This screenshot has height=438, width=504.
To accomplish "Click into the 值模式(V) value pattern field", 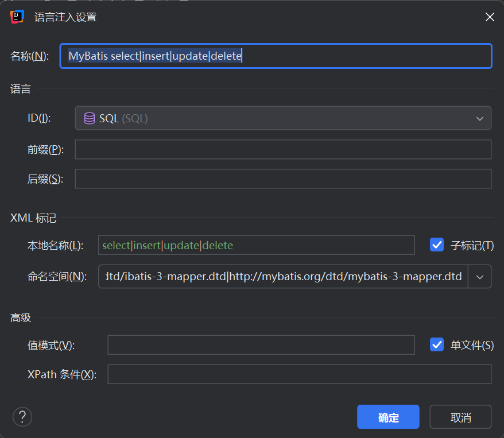I will click(261, 345).
